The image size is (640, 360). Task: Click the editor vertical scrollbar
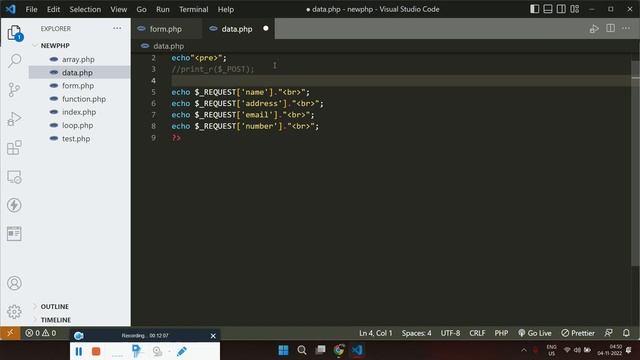point(635,163)
